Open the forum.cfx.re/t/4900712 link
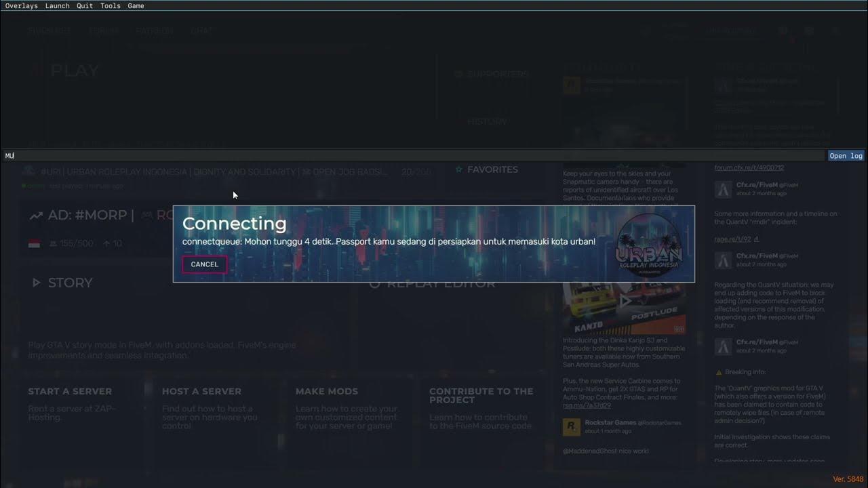This screenshot has height=488, width=868. [x=749, y=167]
